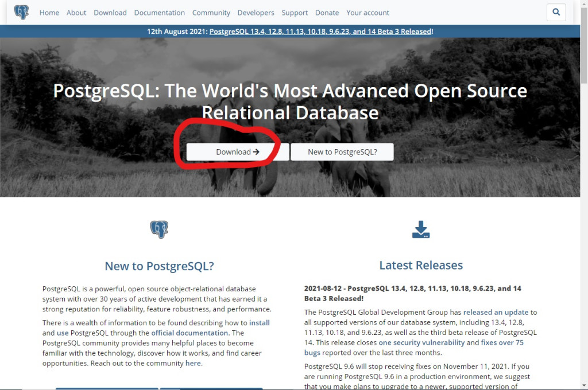The width and height of the screenshot is (588, 390).
Task: Click the Download arrow button in hero
Action: (x=238, y=152)
